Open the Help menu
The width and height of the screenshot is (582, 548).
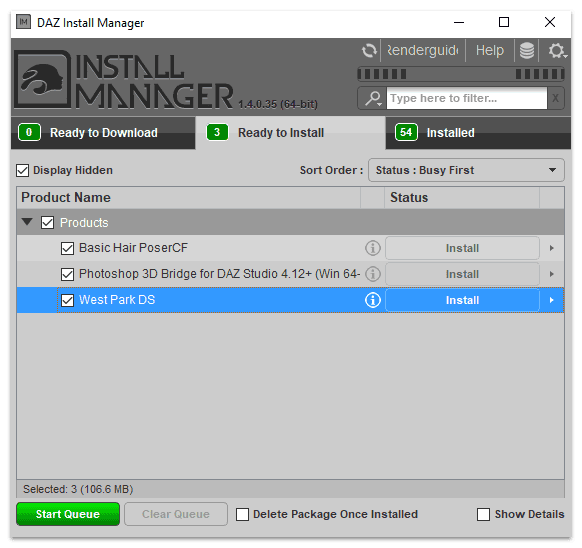click(x=490, y=50)
